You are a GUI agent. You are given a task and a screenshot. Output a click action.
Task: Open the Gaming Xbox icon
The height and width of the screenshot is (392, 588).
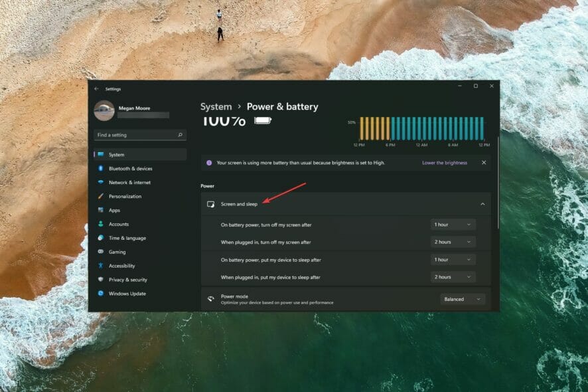point(101,252)
